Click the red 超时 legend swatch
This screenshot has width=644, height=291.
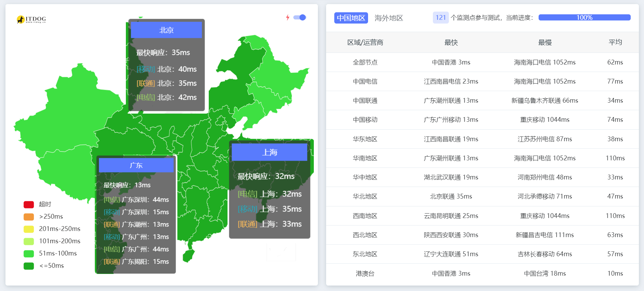point(29,204)
